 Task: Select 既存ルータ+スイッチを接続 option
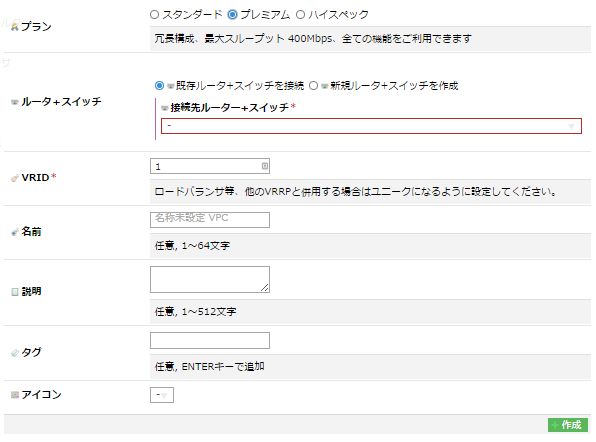click(159, 86)
